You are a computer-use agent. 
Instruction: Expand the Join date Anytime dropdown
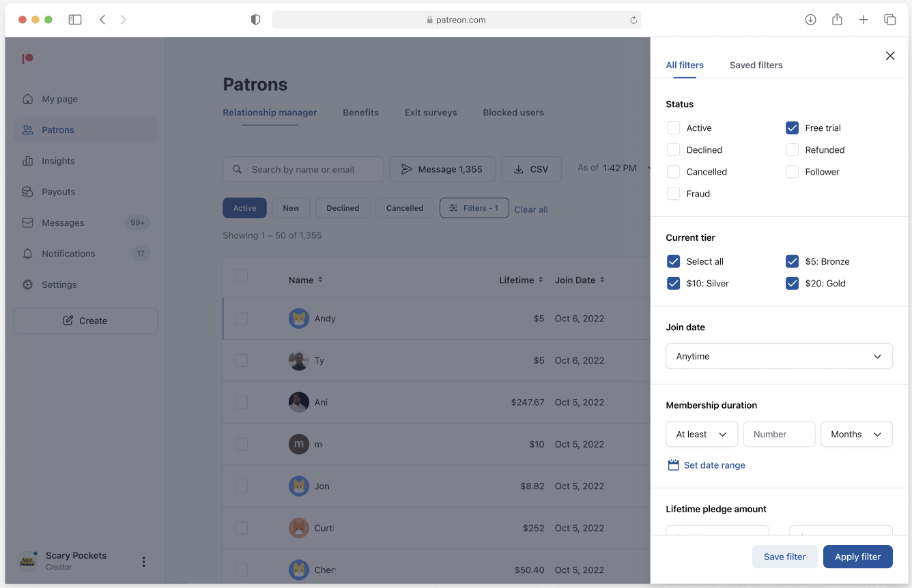click(779, 356)
